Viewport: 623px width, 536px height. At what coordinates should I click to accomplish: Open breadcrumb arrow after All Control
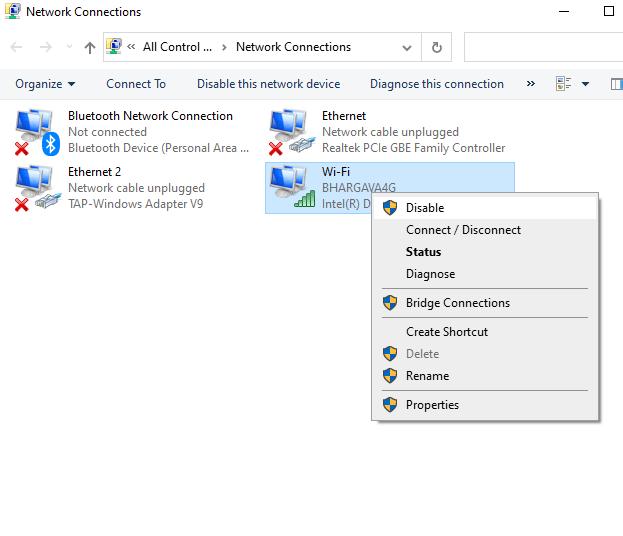[224, 47]
